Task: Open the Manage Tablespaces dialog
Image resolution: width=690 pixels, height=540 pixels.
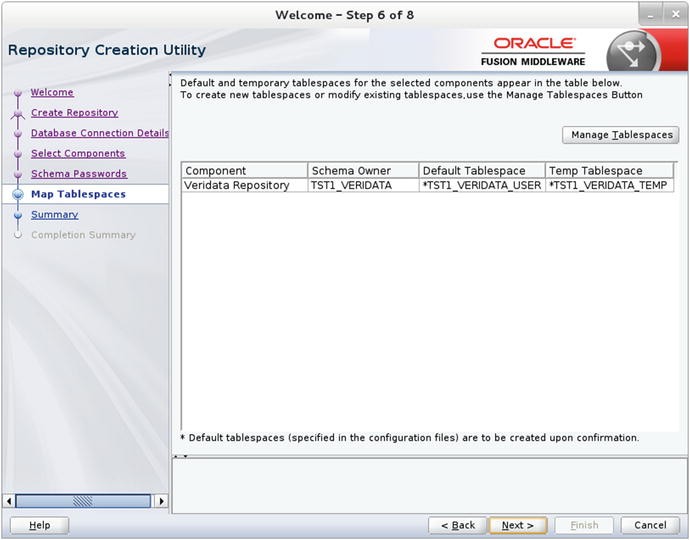Action: (620, 135)
